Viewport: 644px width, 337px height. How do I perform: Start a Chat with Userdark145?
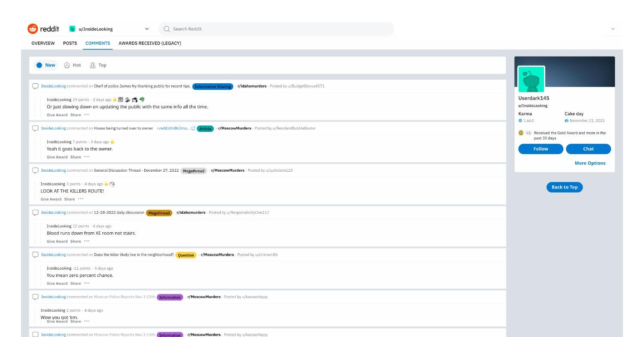pyautogui.click(x=588, y=149)
